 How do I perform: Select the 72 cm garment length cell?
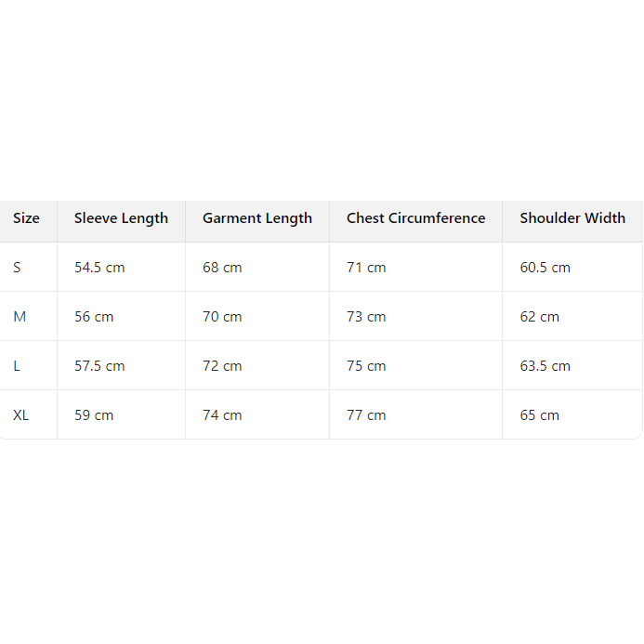click(222, 366)
